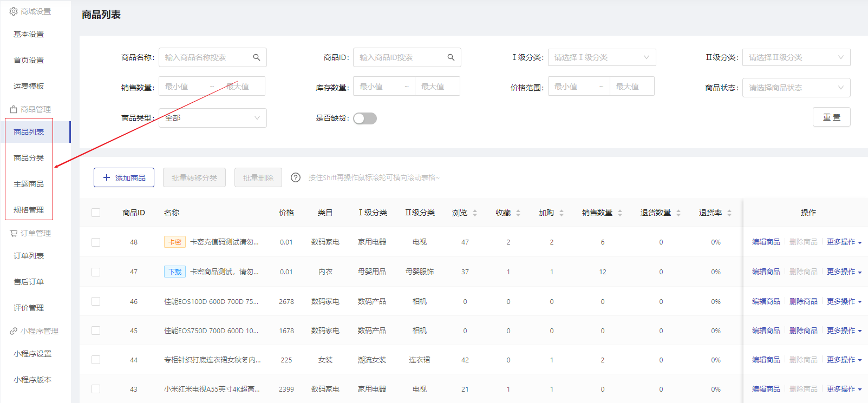
Task: Check the box for product ID 48
Action: [x=96, y=242]
